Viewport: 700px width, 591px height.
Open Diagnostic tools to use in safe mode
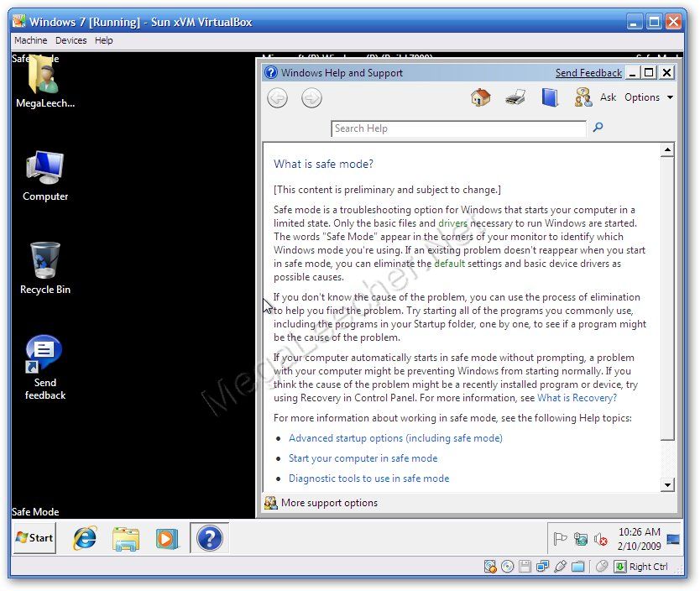pos(368,478)
